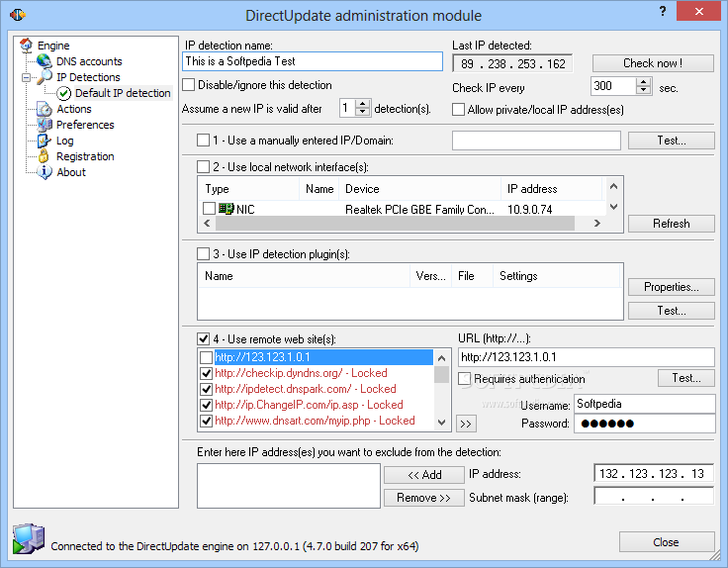Increase the Check IP every seconds value
Viewport: 728px width, 568px height.
click(643, 82)
